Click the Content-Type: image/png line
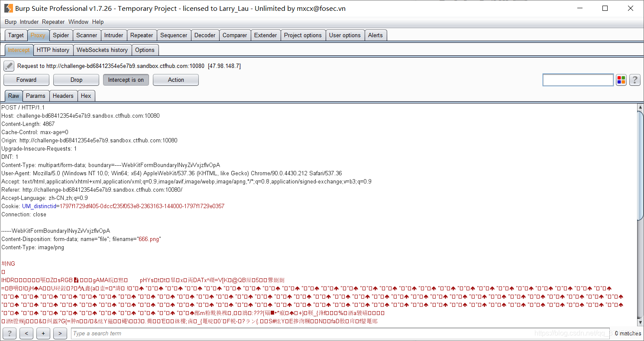The width and height of the screenshot is (644, 341). (x=32, y=247)
